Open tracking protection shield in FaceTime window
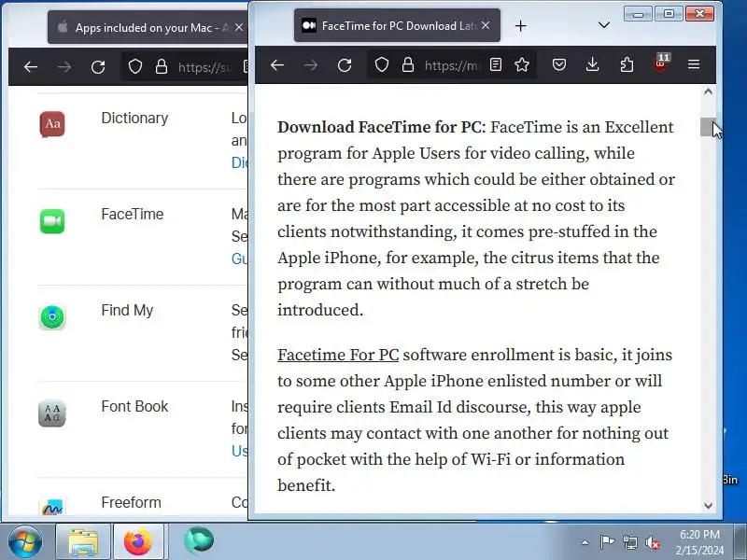 pyautogui.click(x=382, y=64)
